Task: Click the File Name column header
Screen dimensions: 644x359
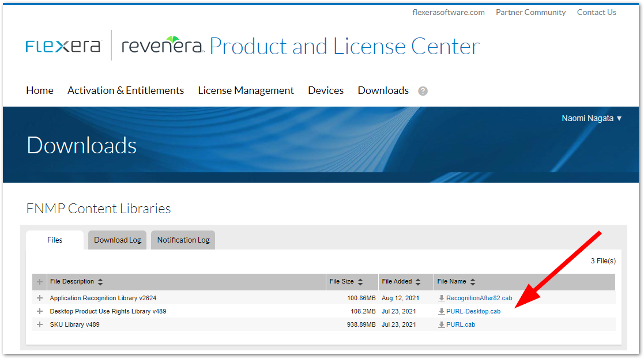Action: (x=525, y=282)
